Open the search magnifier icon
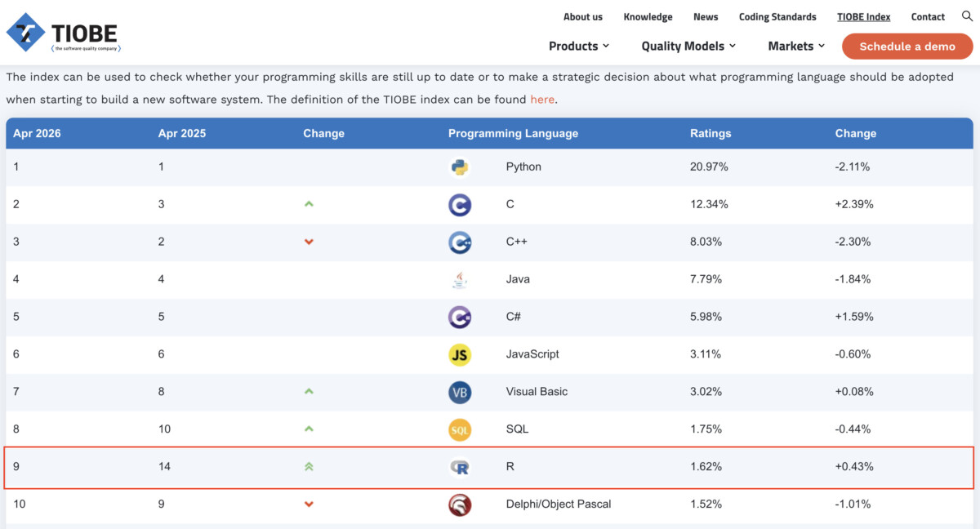 coord(967,16)
